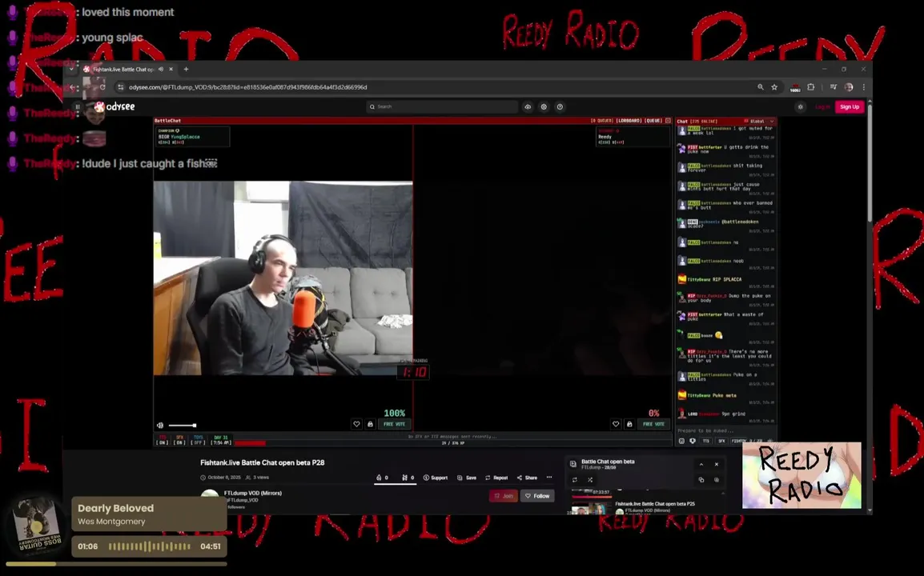Click the heart icon under 0% vote

[616, 424]
